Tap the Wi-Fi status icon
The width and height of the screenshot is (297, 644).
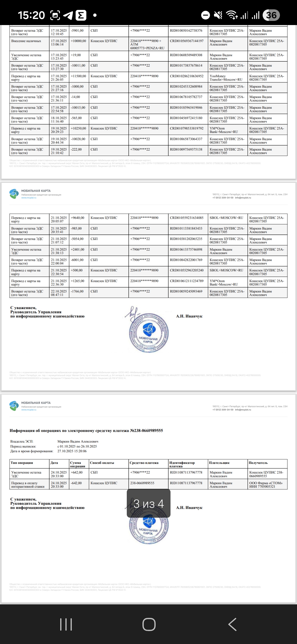point(232,15)
